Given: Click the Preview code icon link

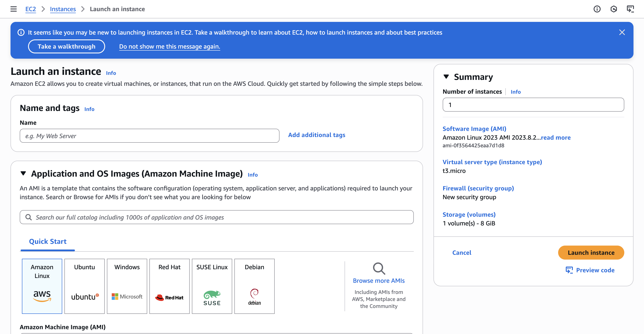Looking at the screenshot, I should click(x=569, y=270).
